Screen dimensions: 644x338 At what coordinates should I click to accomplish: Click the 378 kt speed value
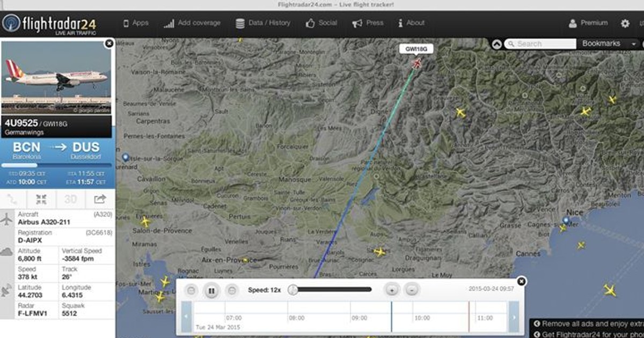coord(26,277)
